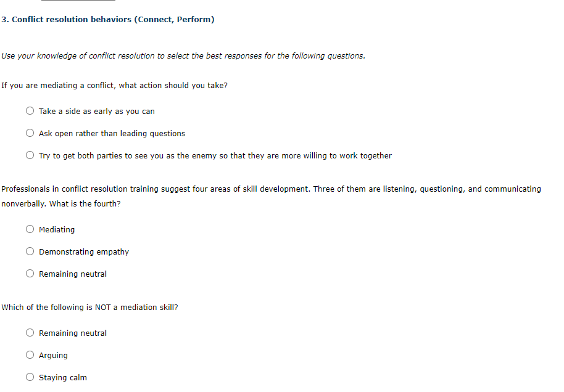
Task: Click the mediating-a-conflict question text
Action: 114,85
